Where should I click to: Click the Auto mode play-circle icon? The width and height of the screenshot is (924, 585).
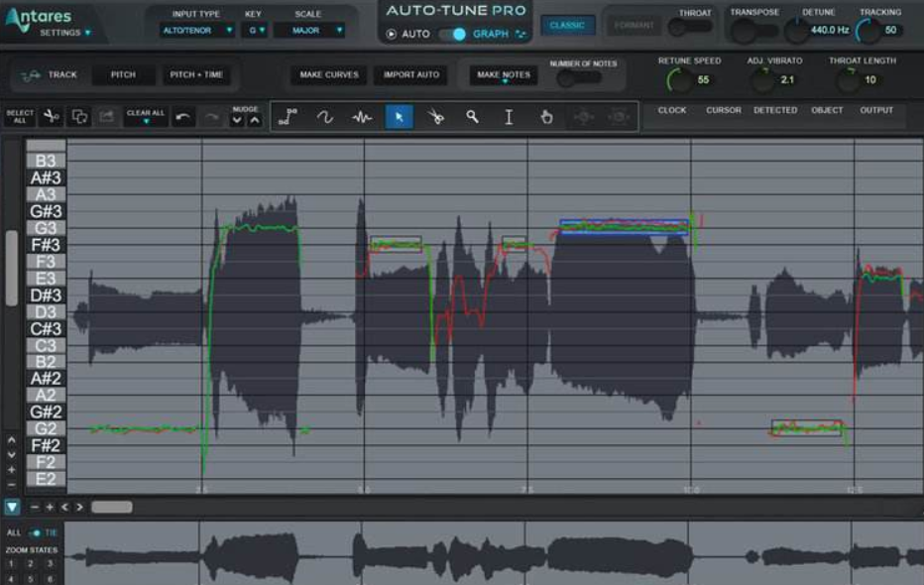click(x=392, y=34)
